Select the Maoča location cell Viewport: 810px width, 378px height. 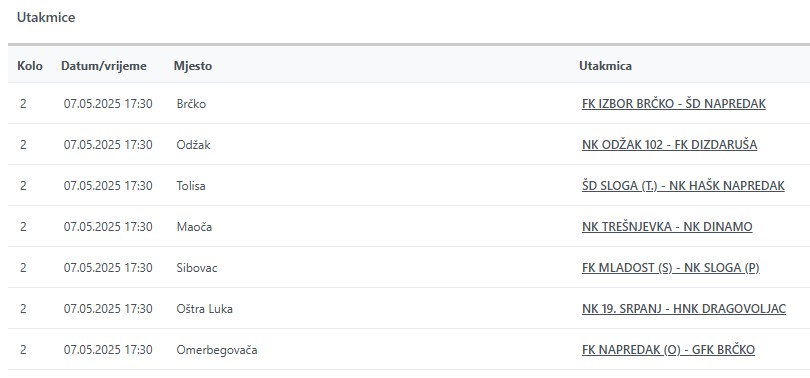[194, 227]
